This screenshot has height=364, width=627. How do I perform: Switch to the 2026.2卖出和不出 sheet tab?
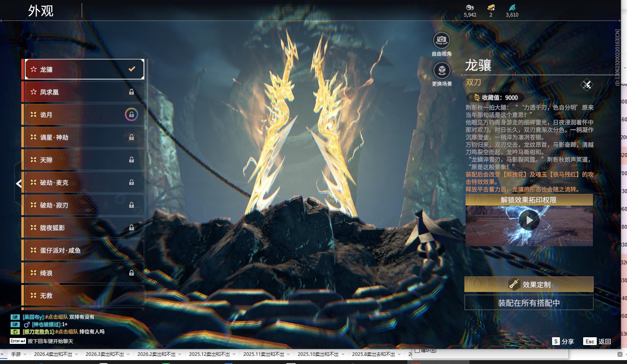point(156,354)
